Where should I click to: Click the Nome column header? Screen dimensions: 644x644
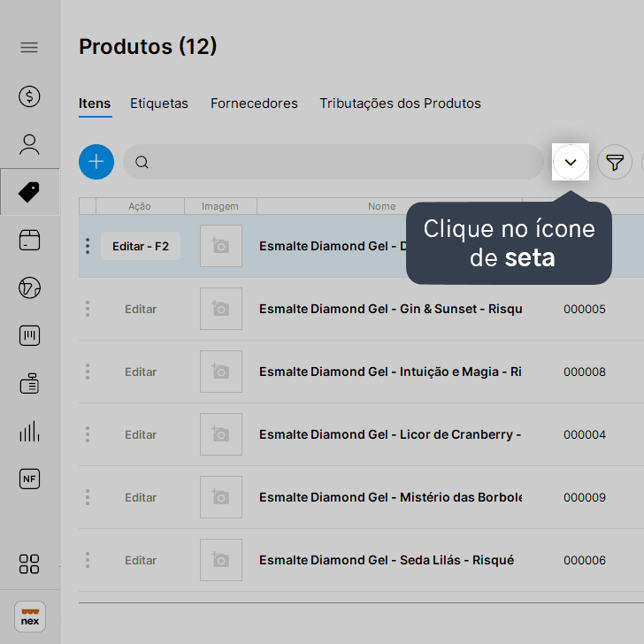click(x=382, y=206)
